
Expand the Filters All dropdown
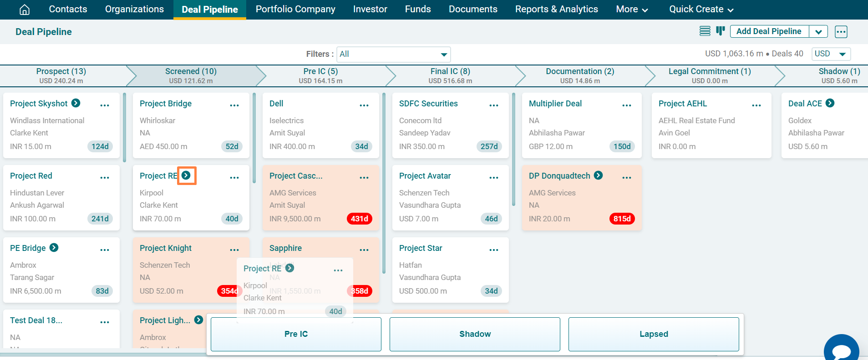click(x=393, y=54)
